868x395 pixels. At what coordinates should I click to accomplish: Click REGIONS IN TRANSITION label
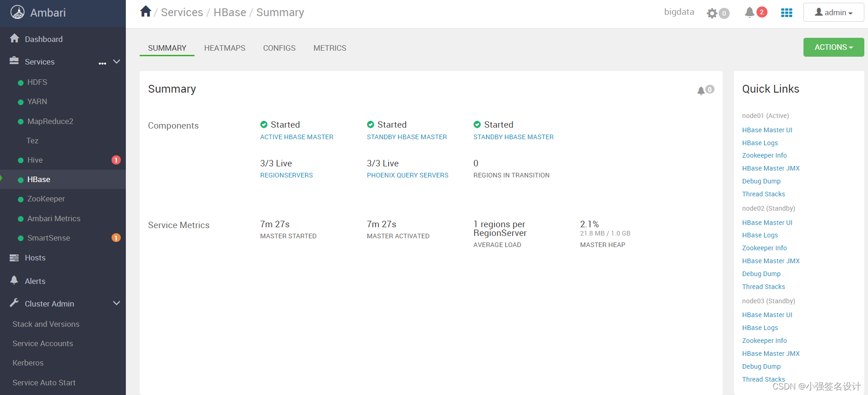tap(511, 175)
